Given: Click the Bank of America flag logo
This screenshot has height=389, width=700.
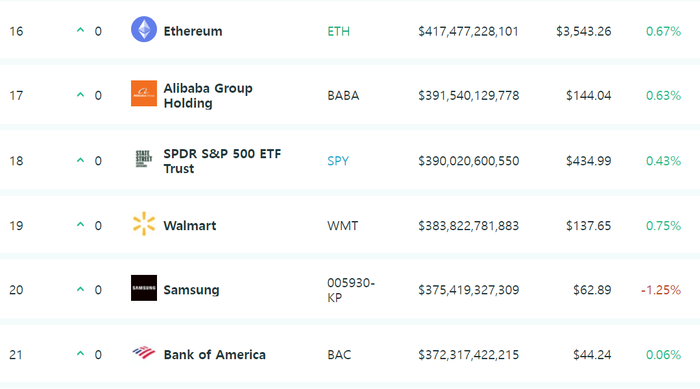Looking at the screenshot, I should click(144, 353).
